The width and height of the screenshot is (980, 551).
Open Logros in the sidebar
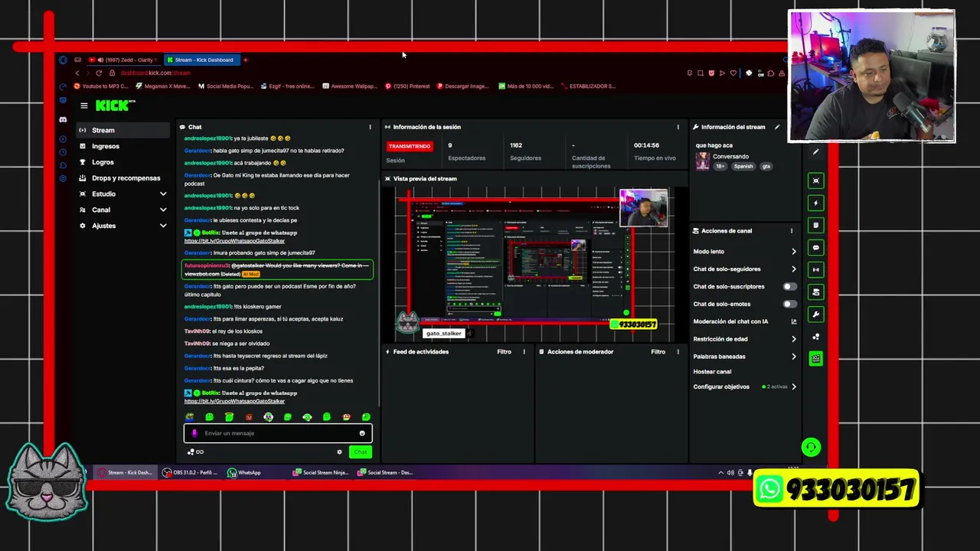pyautogui.click(x=122, y=162)
